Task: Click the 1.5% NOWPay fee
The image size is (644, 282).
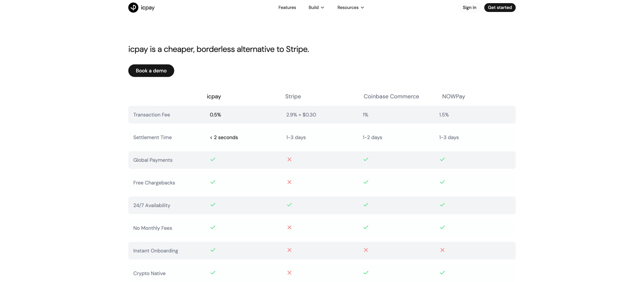Action: (444, 115)
